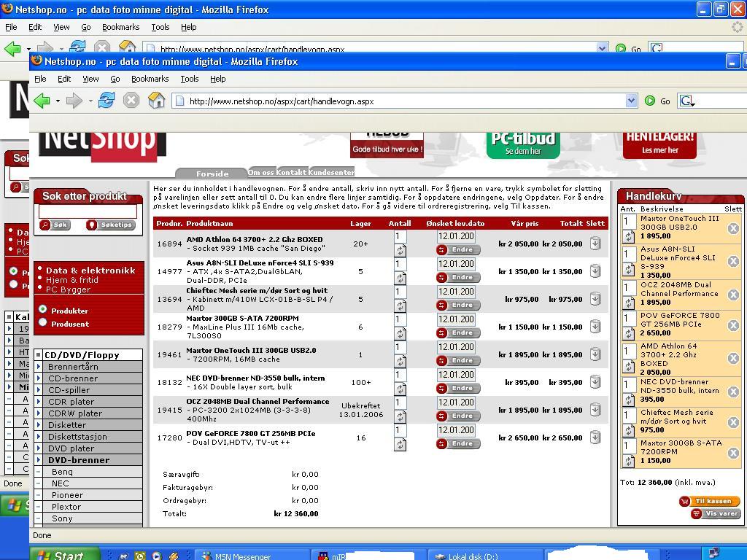The height and width of the screenshot is (560, 747).
Task: Delete Maxtor 300GB S-ATA row trash icon
Action: point(595,327)
